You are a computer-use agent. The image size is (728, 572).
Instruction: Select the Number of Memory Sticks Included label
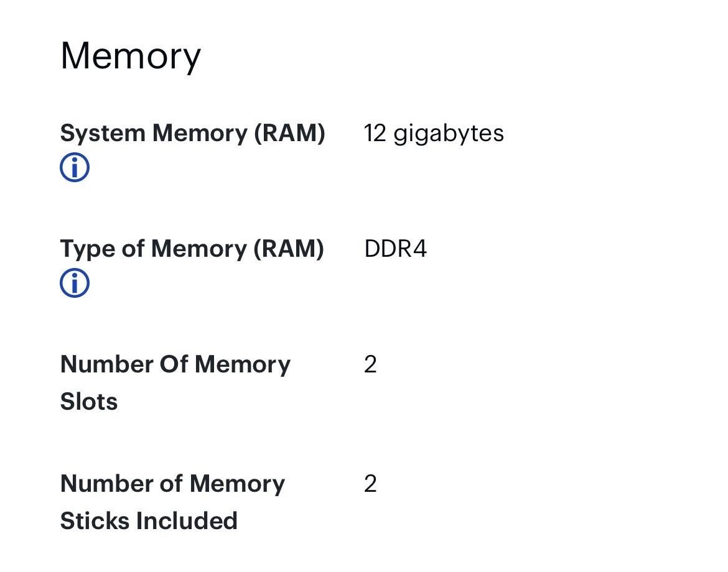pyautogui.click(x=173, y=502)
